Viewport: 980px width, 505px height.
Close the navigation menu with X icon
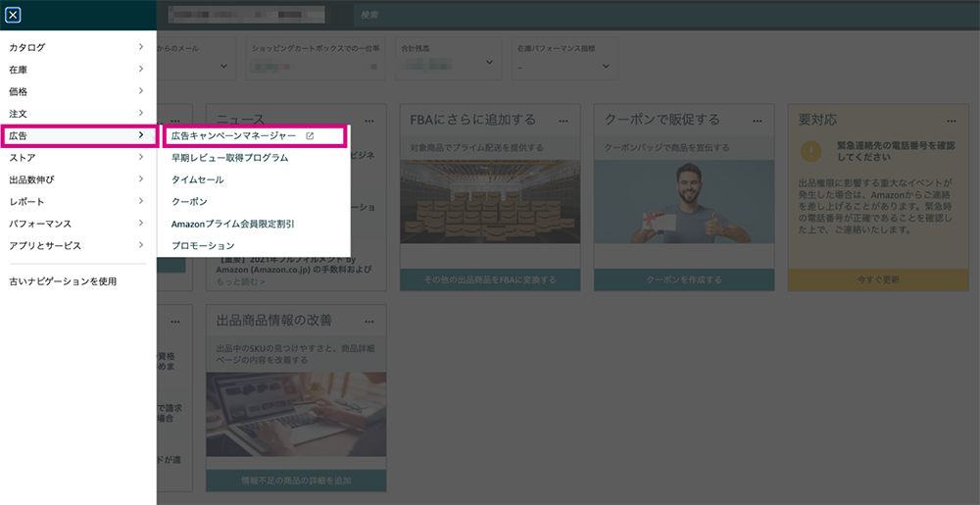[13, 15]
